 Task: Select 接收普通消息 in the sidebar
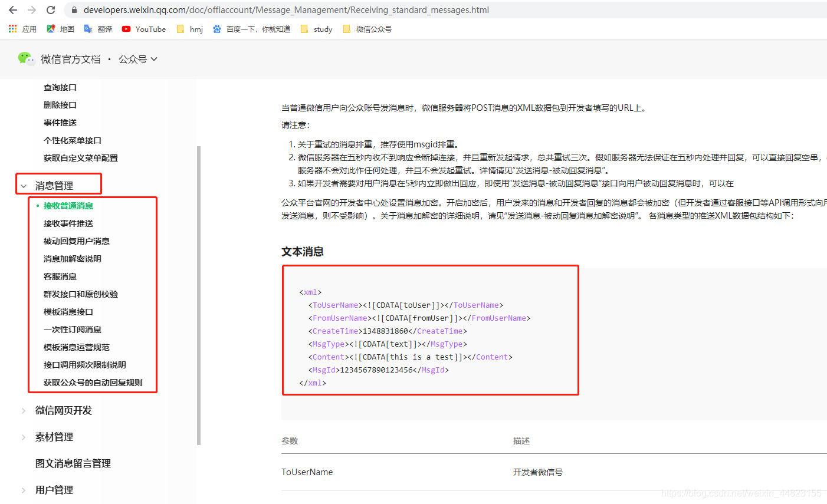(68, 206)
